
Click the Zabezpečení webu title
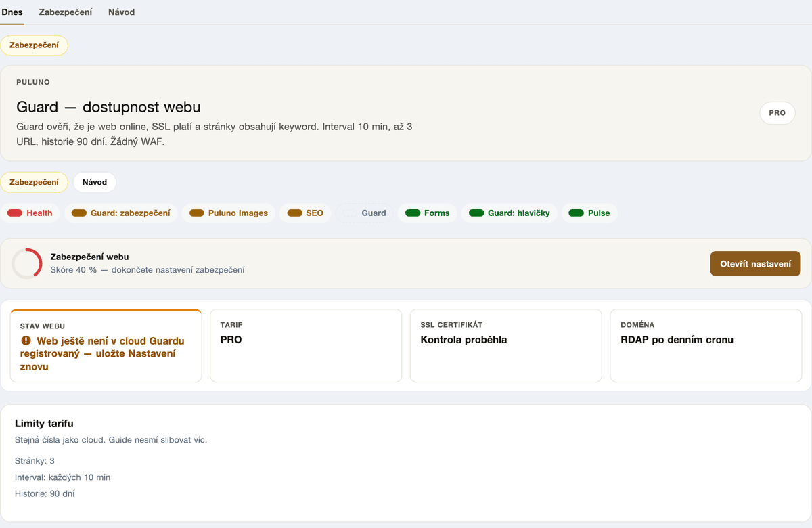89,257
